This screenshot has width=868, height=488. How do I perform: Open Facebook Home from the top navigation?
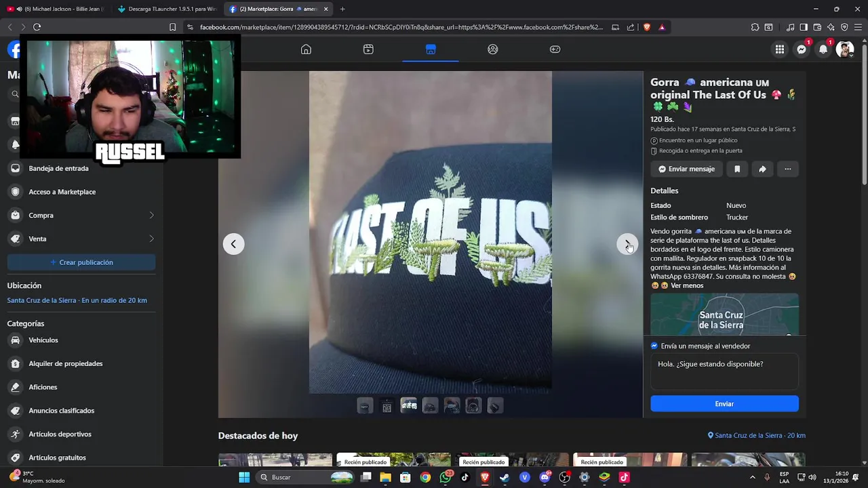click(306, 49)
